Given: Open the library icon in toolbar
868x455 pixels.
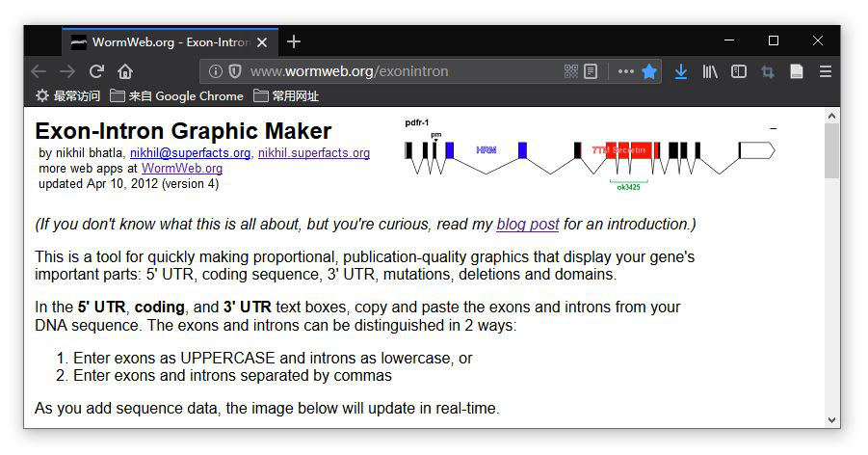Looking at the screenshot, I should [x=710, y=71].
